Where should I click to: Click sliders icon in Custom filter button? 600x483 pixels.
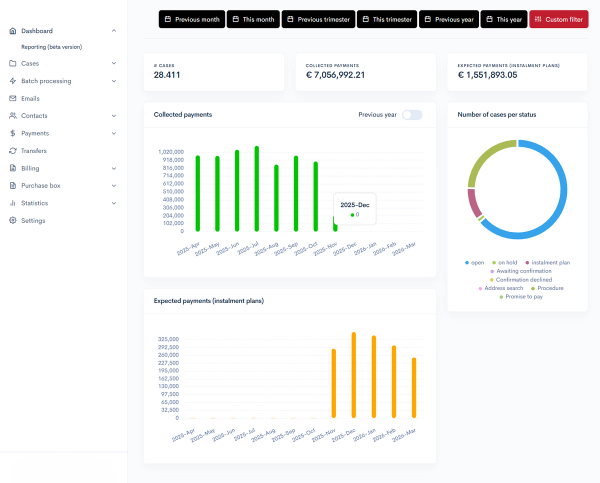538,19
